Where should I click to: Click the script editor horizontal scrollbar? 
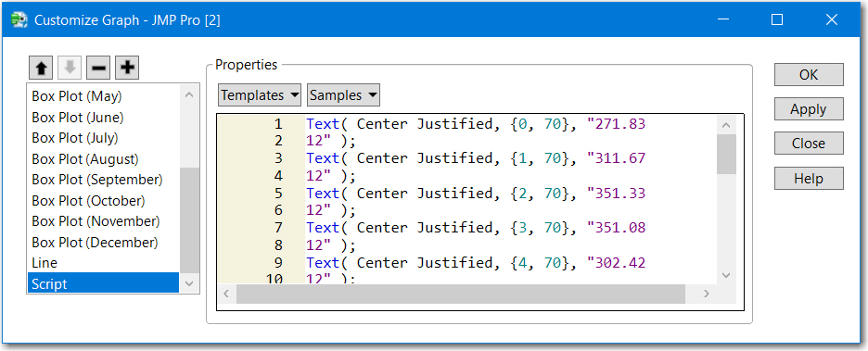pos(461,295)
